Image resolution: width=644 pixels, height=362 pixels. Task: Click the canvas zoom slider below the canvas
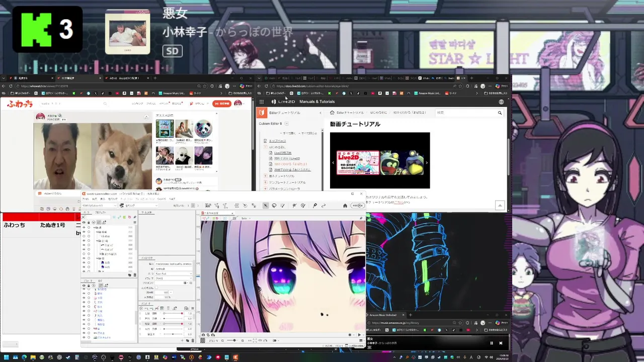pos(232,340)
